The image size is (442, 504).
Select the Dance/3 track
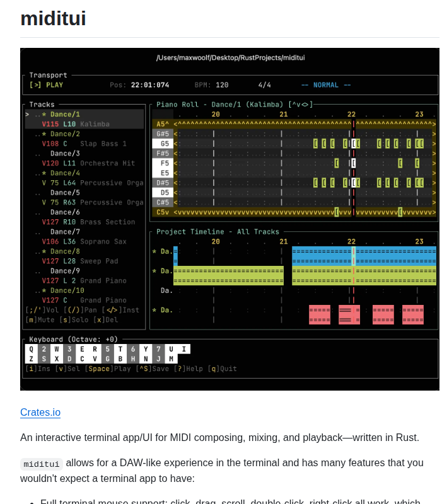click(x=65, y=154)
